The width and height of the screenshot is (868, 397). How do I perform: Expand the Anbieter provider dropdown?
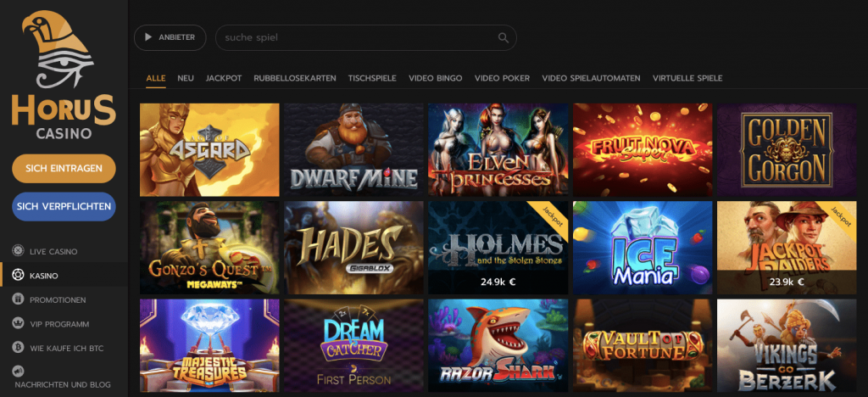[170, 37]
